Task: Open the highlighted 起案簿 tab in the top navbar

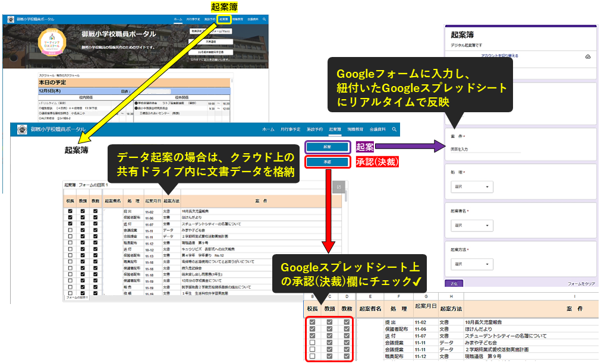Action: [223, 20]
